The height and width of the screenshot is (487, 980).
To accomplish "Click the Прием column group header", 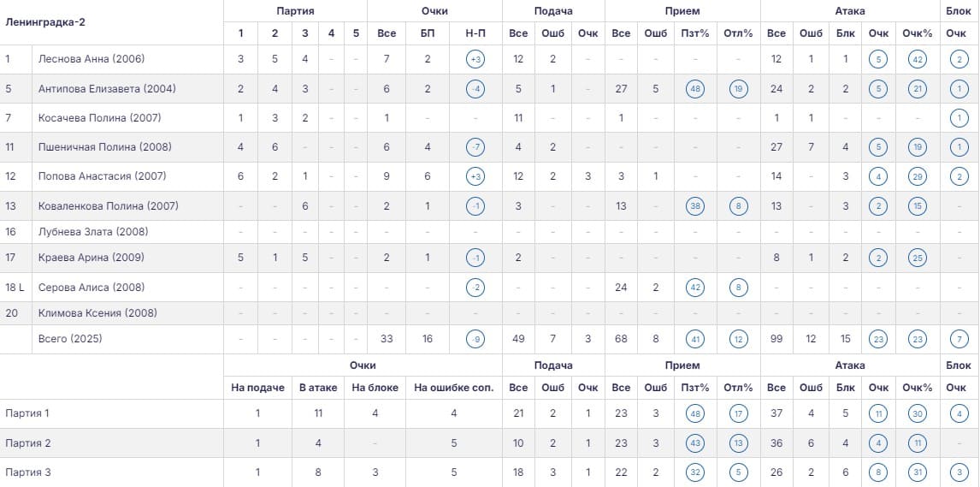I will coord(682,11).
